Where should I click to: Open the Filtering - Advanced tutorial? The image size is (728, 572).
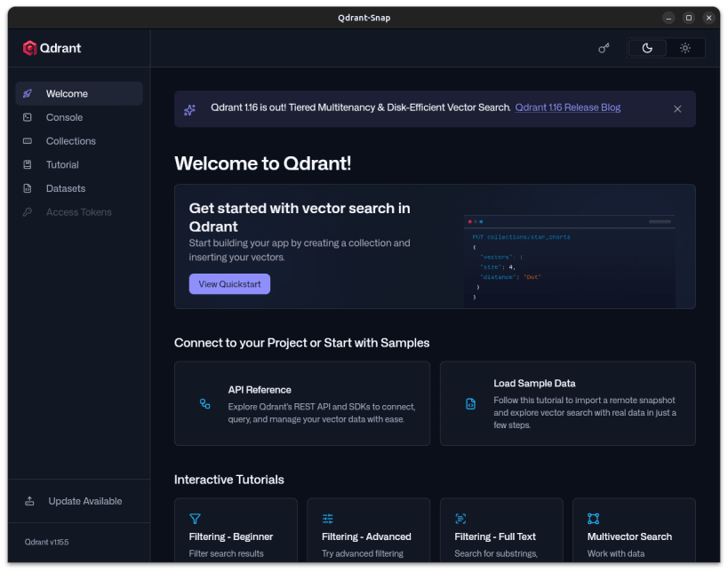coord(369,530)
